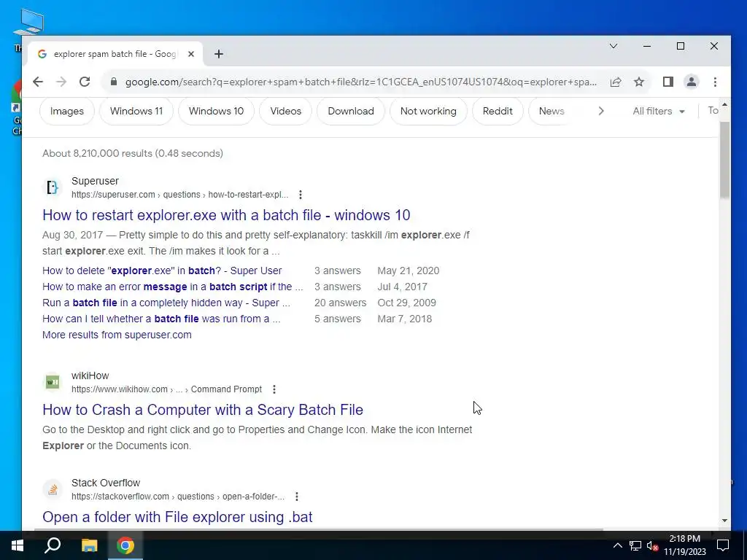This screenshot has width=747, height=560.
Task: Click the vertical scrollbar thumb
Action: coord(724,160)
